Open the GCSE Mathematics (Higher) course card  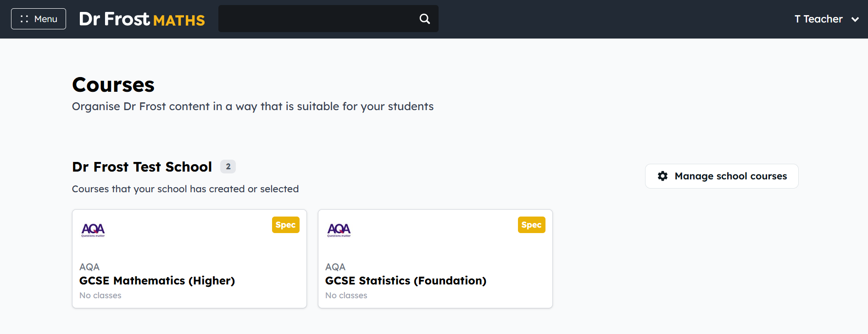[189, 259]
